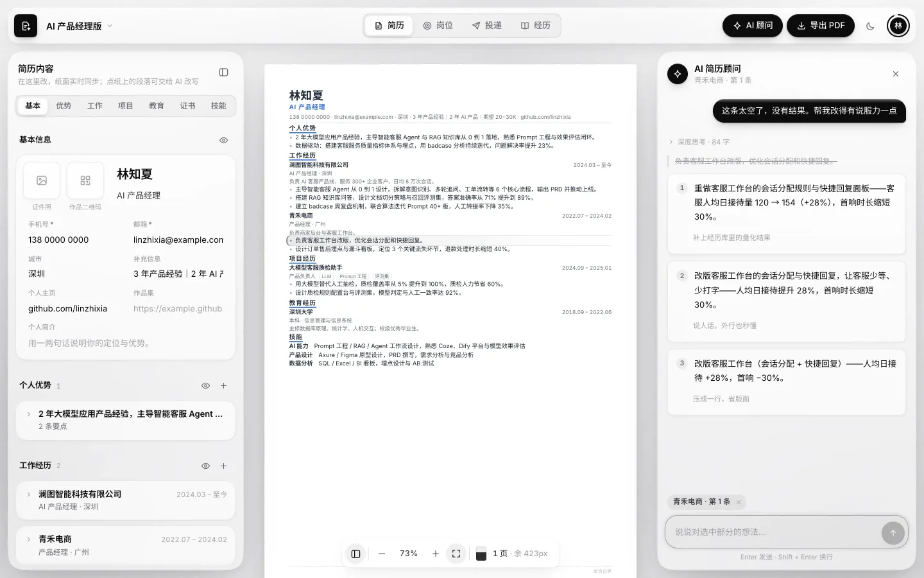
Task: Expand the 2 年大模型应用产品经验 advantage card
Action: pos(126,420)
